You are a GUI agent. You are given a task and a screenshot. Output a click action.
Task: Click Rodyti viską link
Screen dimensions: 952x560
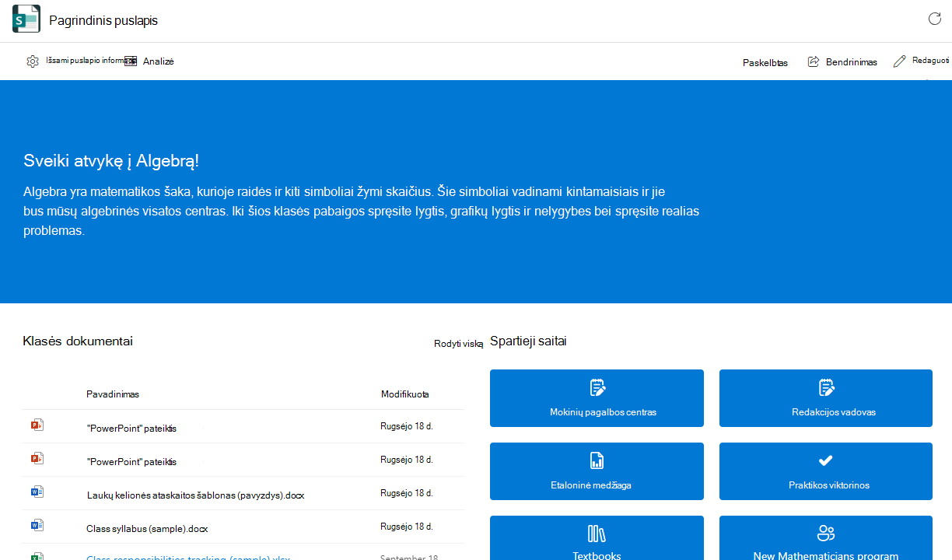[459, 343]
